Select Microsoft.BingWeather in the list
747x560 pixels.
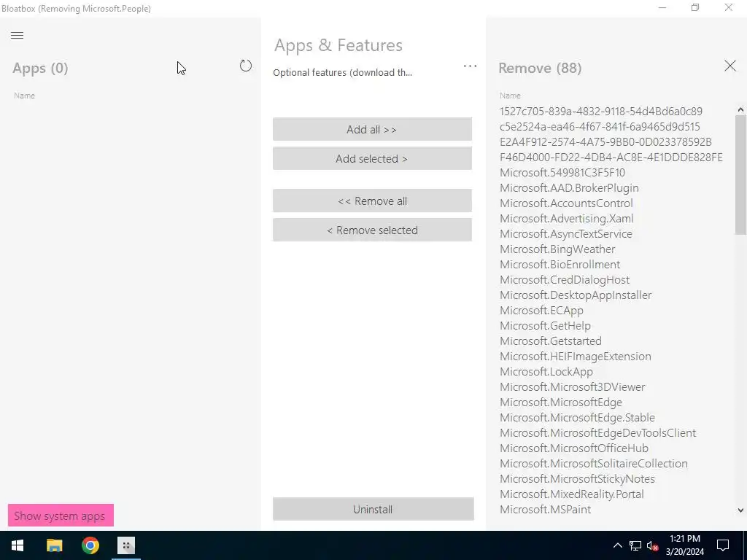[557, 249]
